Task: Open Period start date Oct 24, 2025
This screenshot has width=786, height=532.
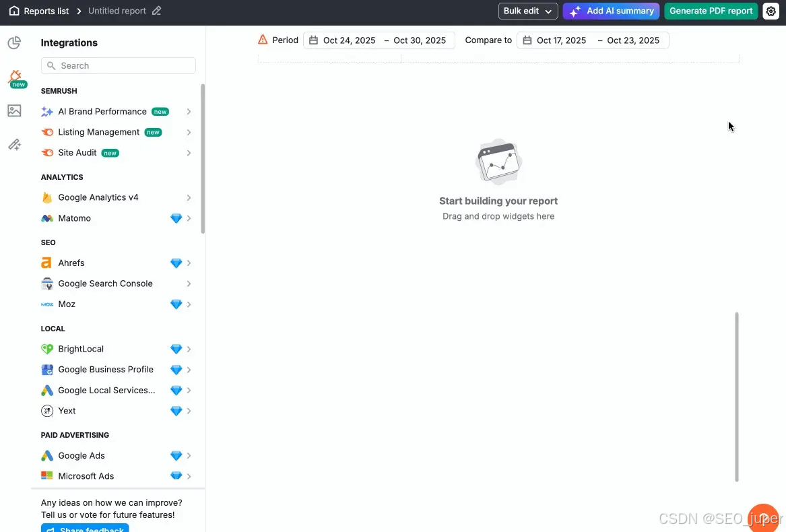Action: coord(349,40)
